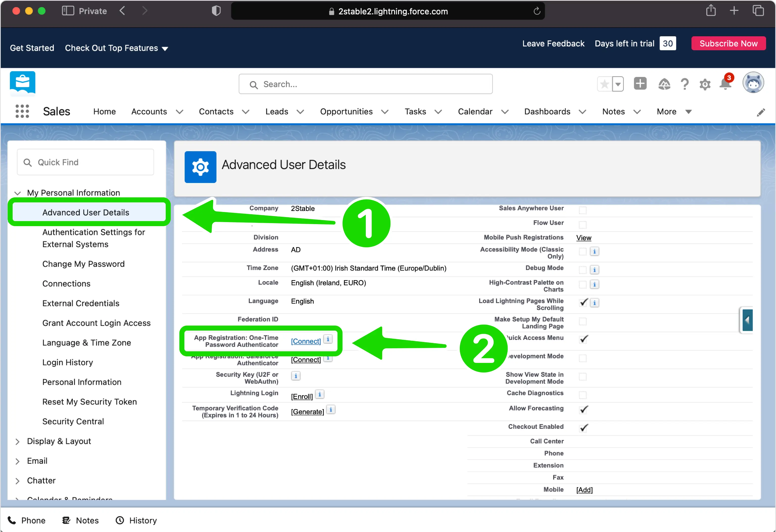Screen dimensions: 776x532
Task: Open the user avatar profile menu
Action: 753,83
